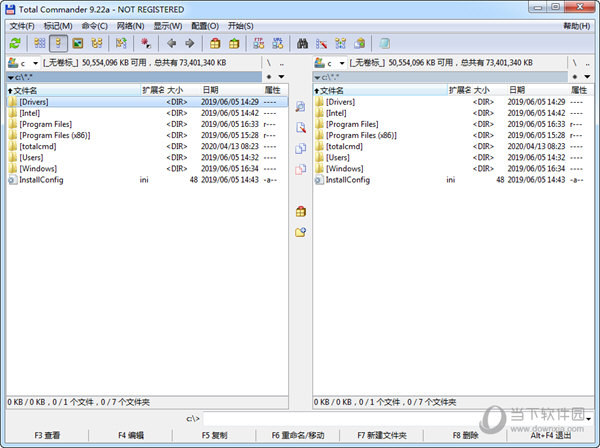
Task: Expand left panel directory history arrow
Action: pos(281,76)
